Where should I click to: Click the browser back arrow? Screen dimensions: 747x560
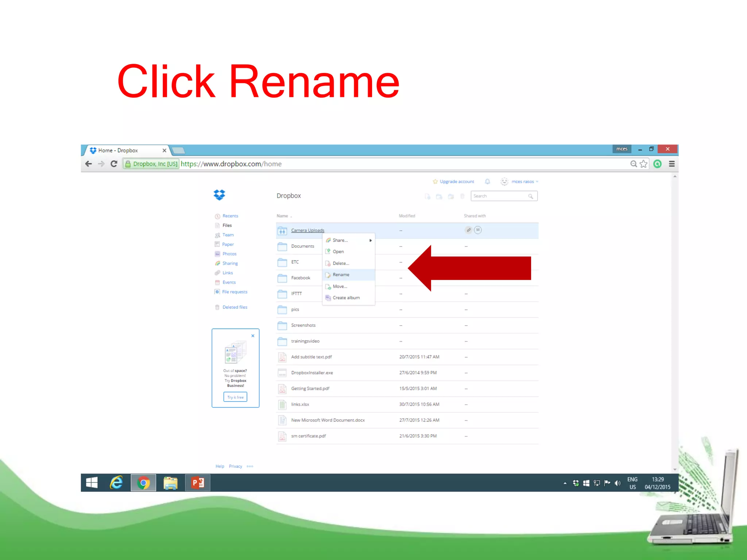click(x=89, y=164)
